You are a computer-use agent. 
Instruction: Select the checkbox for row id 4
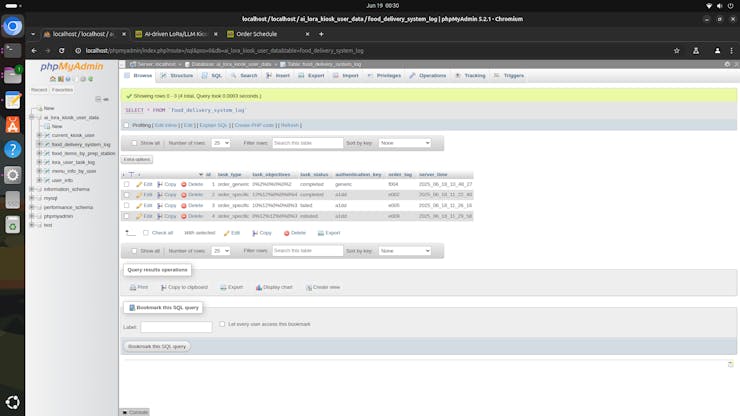tap(126, 216)
